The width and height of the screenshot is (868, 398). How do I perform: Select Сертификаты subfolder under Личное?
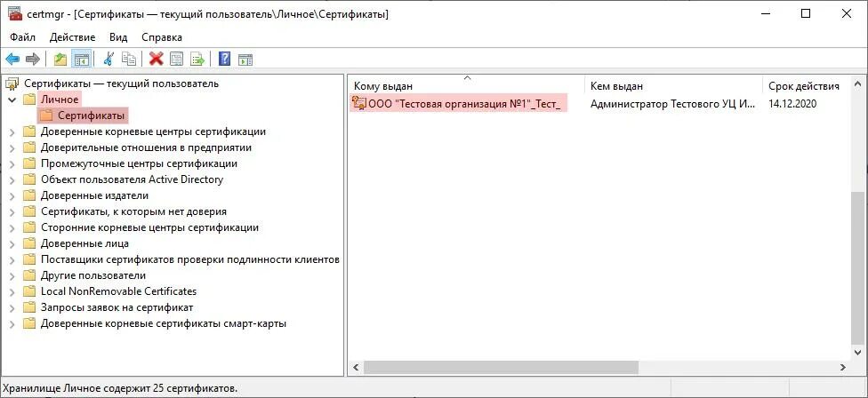(x=91, y=116)
